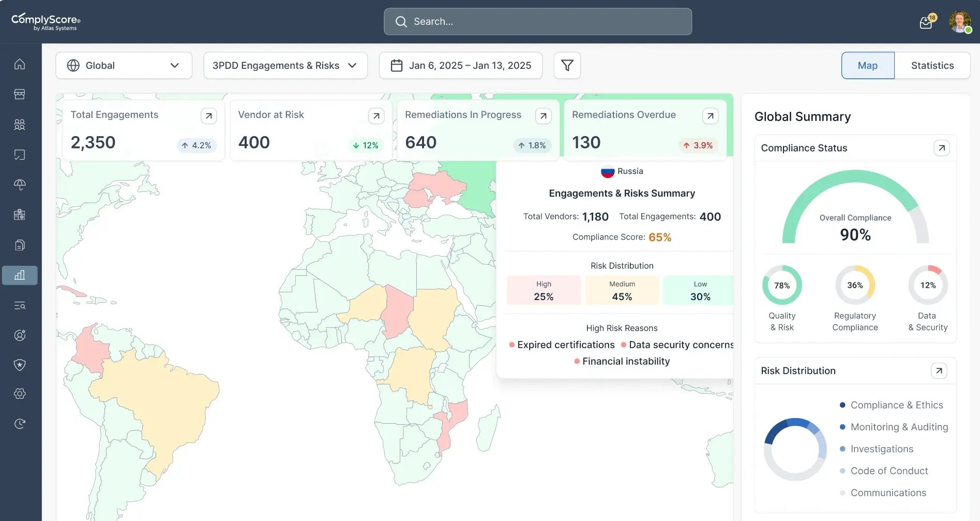Expand the 3PDD Engagements & Risks selector
Screen dimensions: 980x521
tap(285, 65)
